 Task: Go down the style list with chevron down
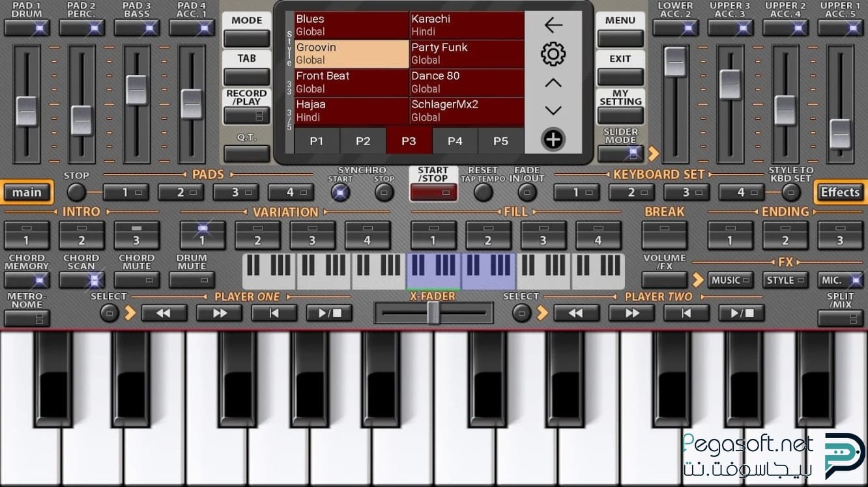tap(553, 111)
